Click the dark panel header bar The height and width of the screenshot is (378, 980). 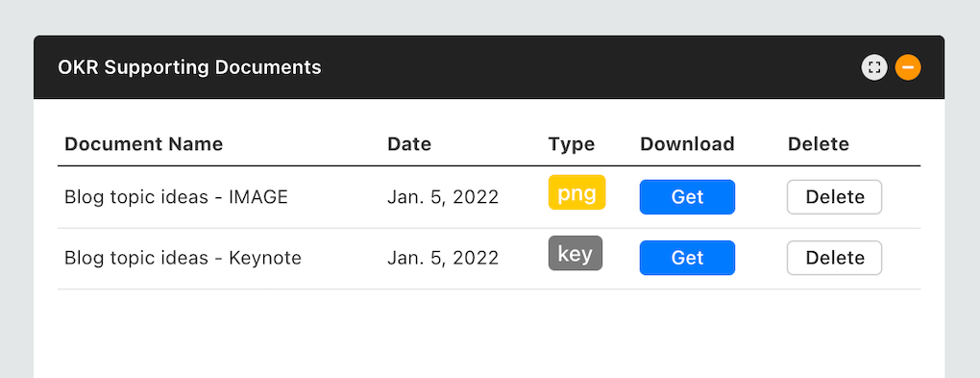coord(489,67)
